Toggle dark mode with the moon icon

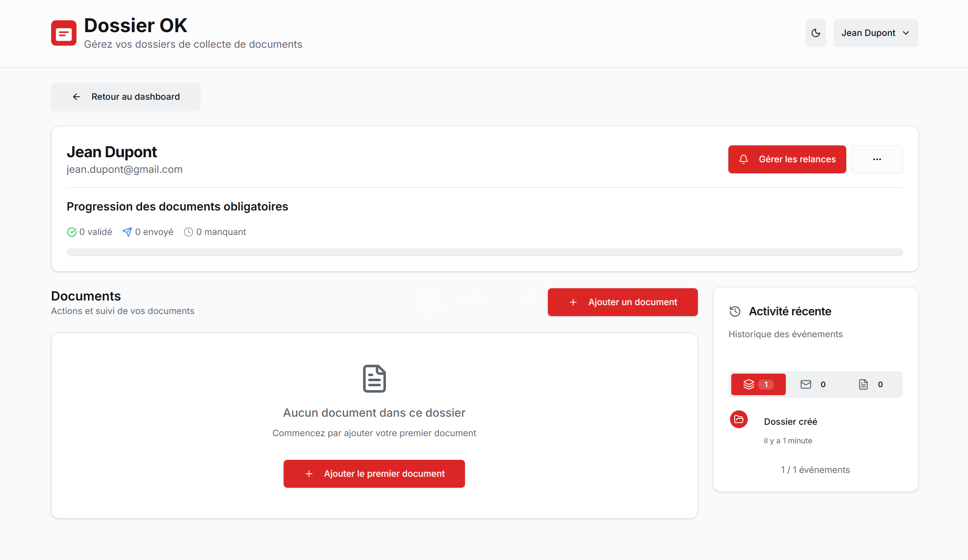click(815, 33)
